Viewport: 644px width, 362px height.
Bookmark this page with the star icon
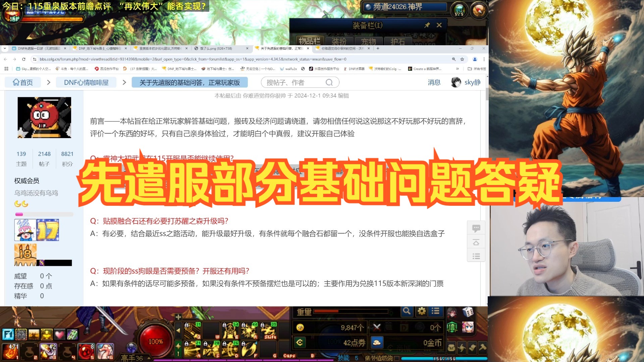[x=462, y=59]
